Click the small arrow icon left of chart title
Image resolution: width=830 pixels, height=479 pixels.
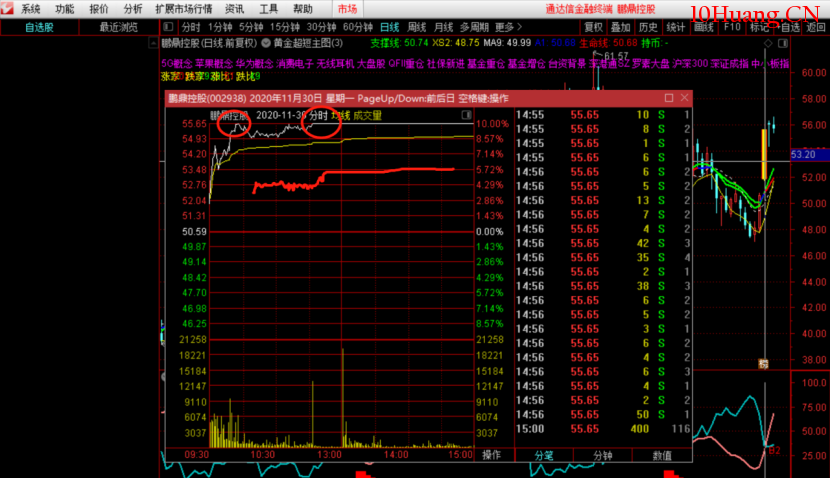[152, 43]
